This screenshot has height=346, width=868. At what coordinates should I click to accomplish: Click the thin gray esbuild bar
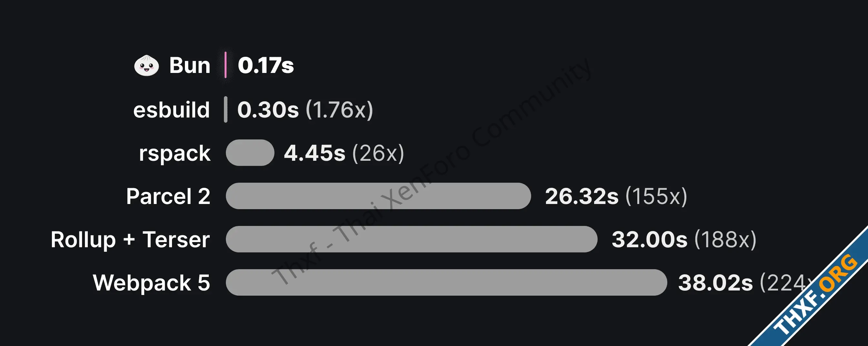(226, 109)
